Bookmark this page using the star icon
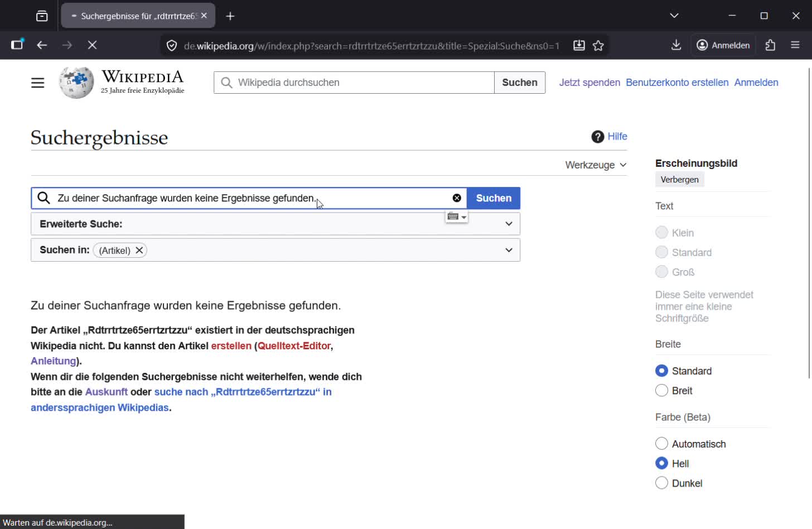The height and width of the screenshot is (529, 812). coord(597,45)
